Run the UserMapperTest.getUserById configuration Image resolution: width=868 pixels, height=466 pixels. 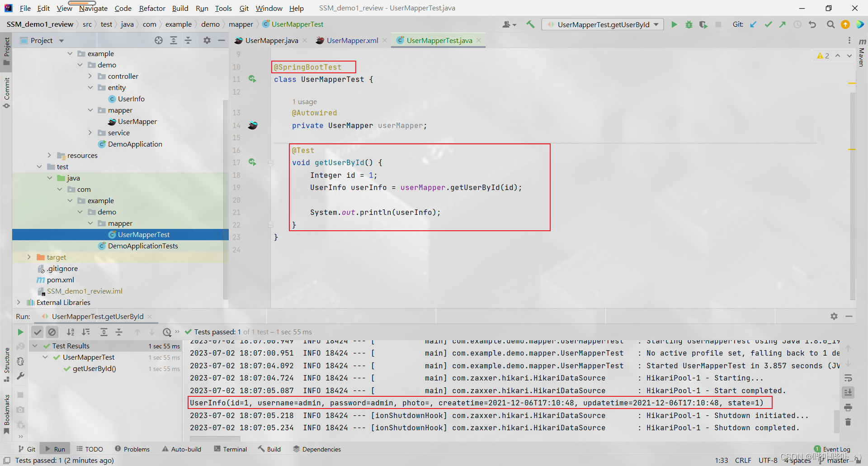(674, 24)
